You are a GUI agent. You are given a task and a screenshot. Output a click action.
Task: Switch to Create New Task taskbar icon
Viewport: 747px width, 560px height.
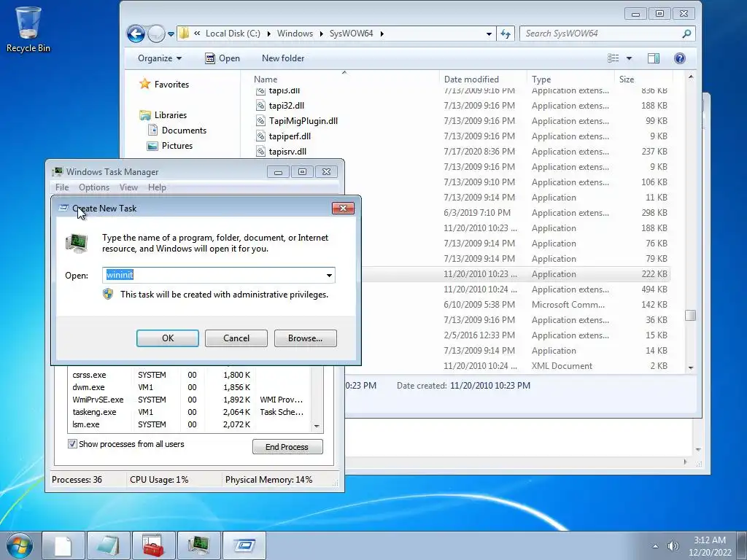[x=244, y=545]
